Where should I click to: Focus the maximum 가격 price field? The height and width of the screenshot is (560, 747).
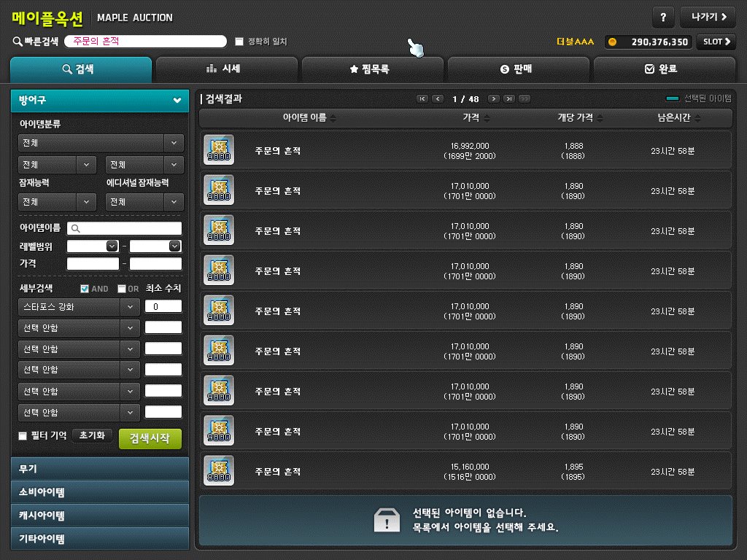tap(156, 264)
